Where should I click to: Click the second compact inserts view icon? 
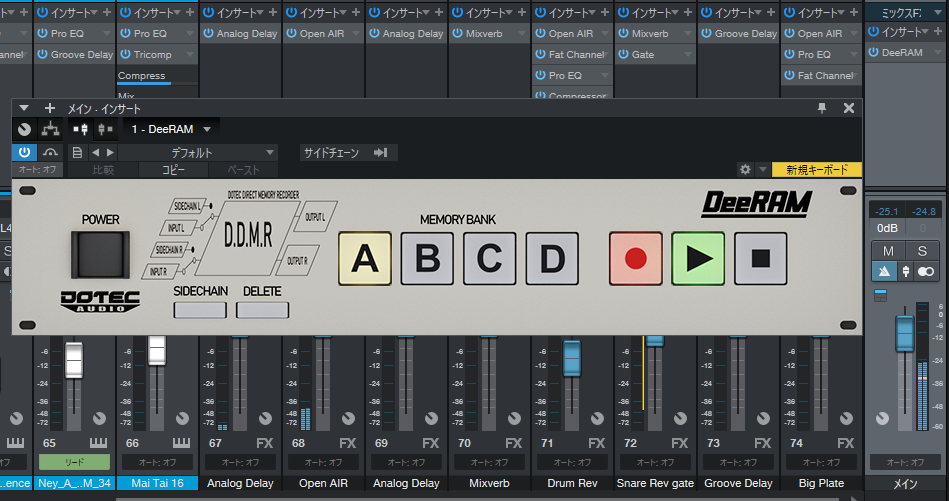105,129
